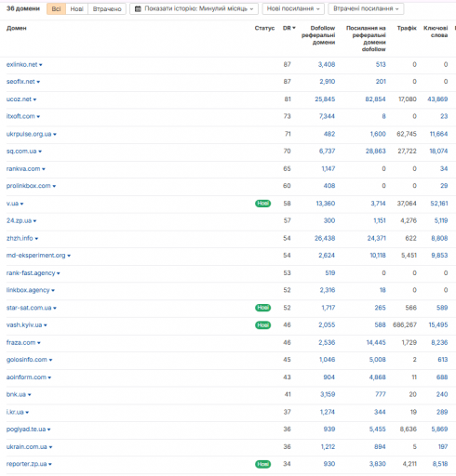Click the 'Нові' badge on reporter.zp.ua row

tap(262, 464)
